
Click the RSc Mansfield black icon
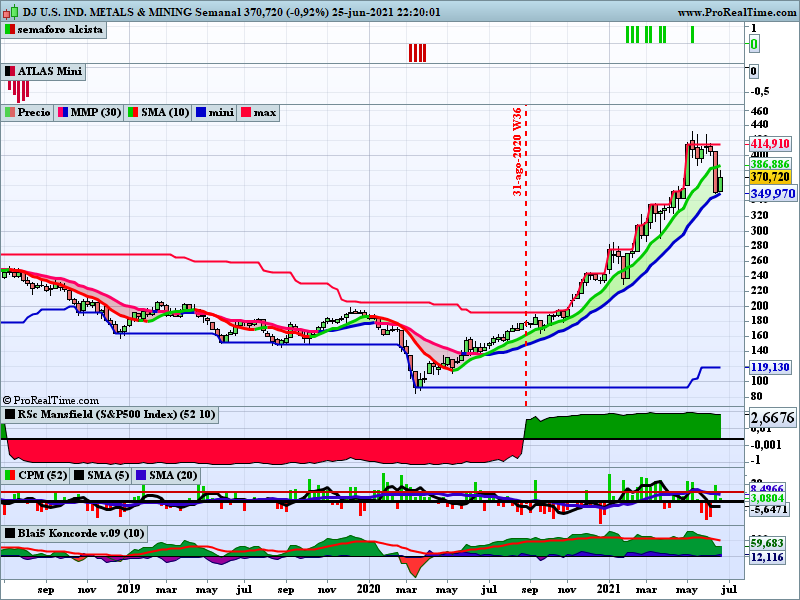tap(10, 414)
